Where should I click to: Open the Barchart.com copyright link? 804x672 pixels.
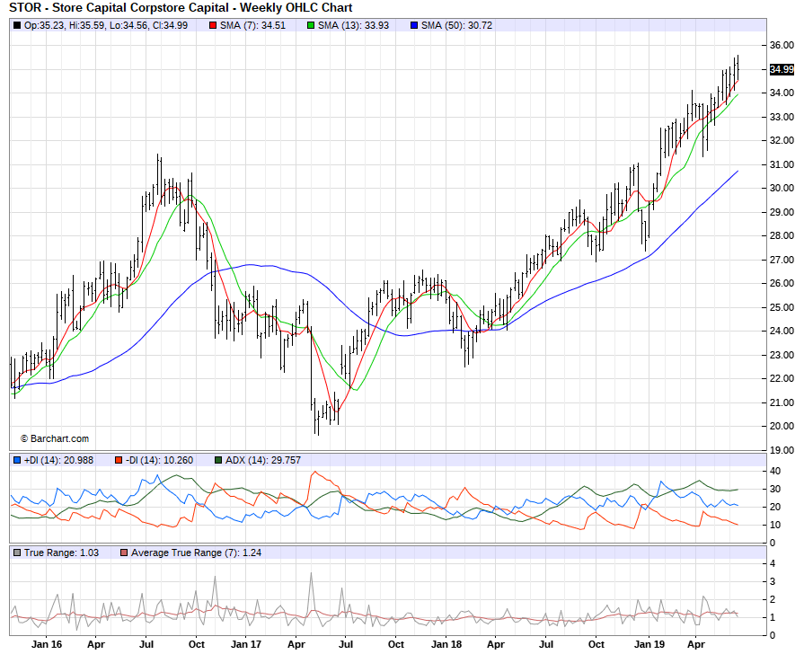click(x=55, y=438)
